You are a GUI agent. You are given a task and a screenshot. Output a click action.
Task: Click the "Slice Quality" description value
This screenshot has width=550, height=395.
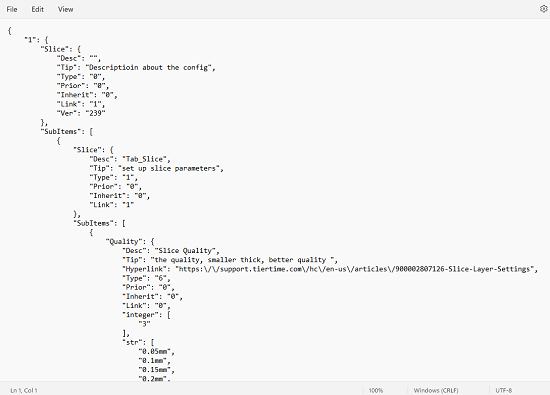click(187, 251)
